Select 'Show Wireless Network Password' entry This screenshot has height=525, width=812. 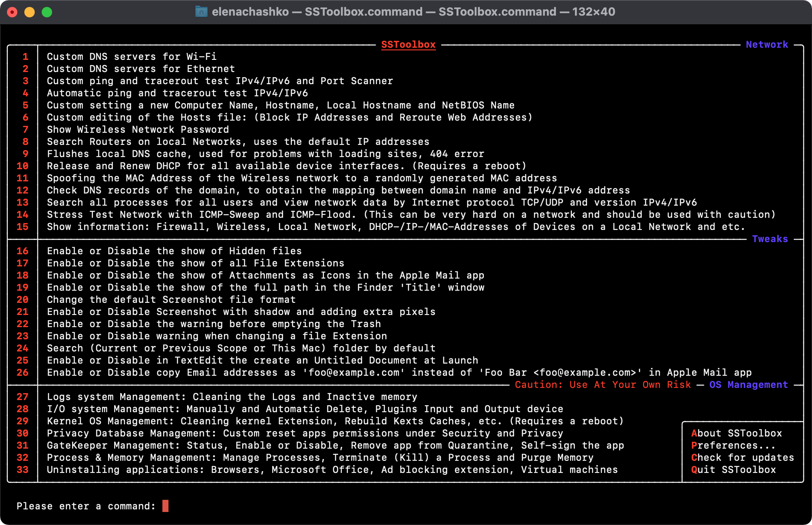138,130
